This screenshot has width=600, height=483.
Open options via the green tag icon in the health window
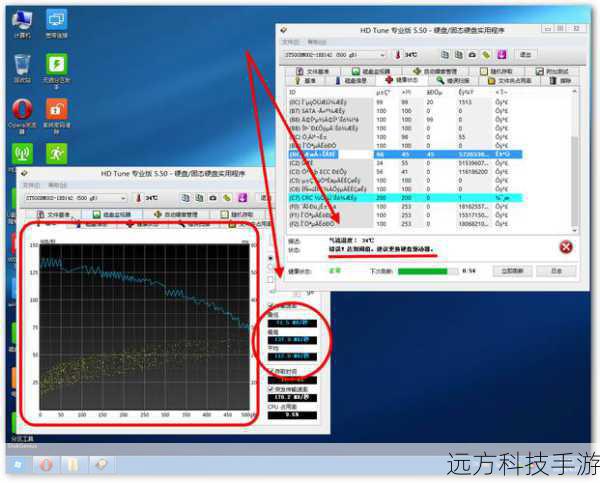(486, 55)
